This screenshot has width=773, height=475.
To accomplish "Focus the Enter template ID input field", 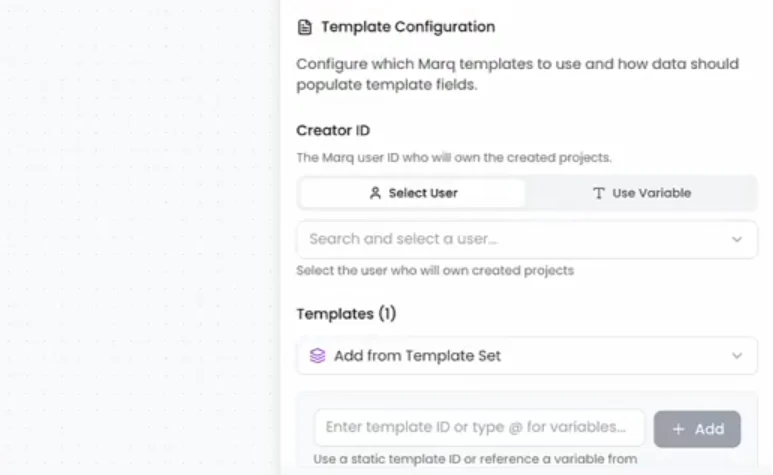I will [479, 428].
